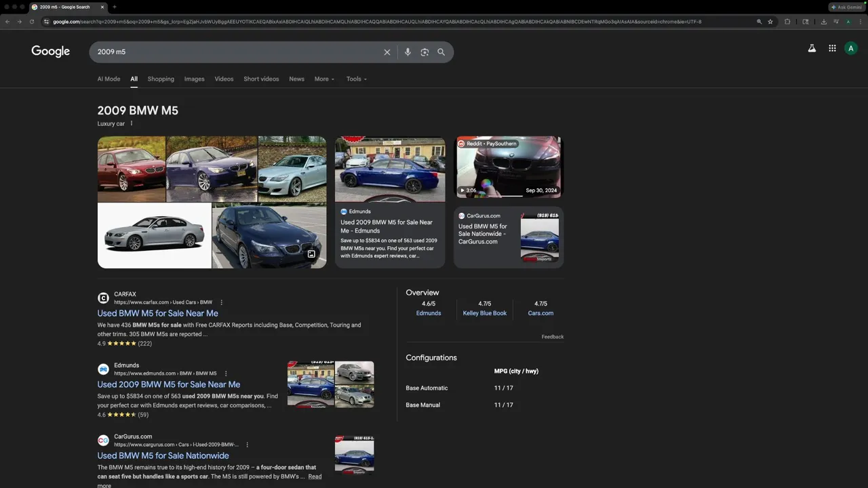
Task: Open Google account avatar on page
Action: coord(851,48)
